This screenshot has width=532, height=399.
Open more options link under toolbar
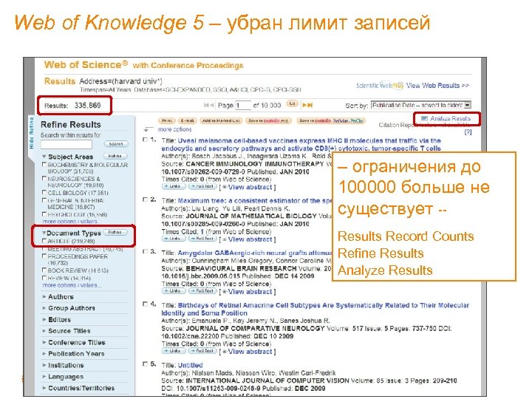174,129
